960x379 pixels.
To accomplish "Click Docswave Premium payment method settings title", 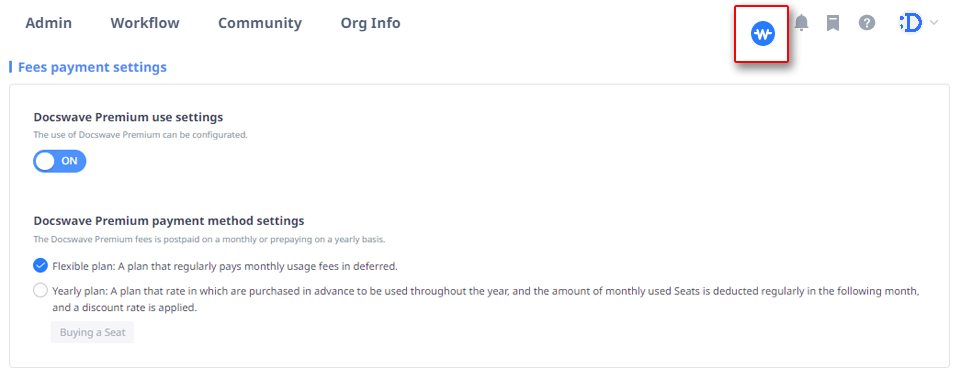I will 169,220.
